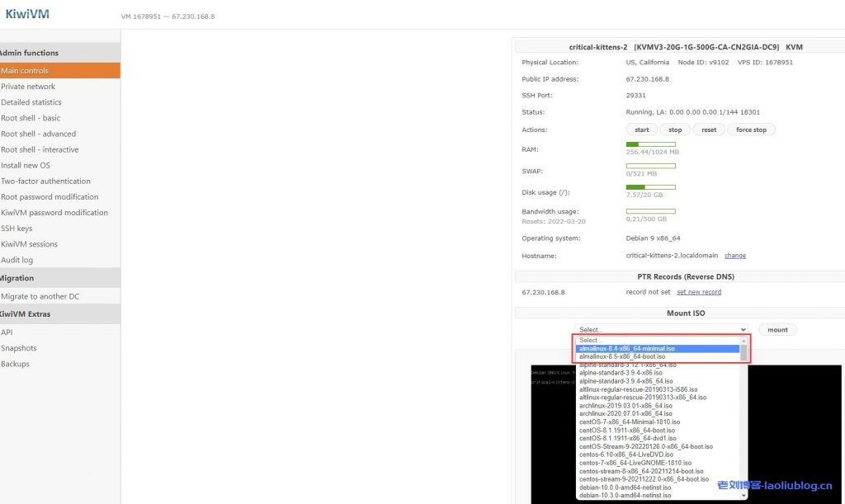Click the reset button
Viewport: 845px width, 504px height.
click(709, 130)
